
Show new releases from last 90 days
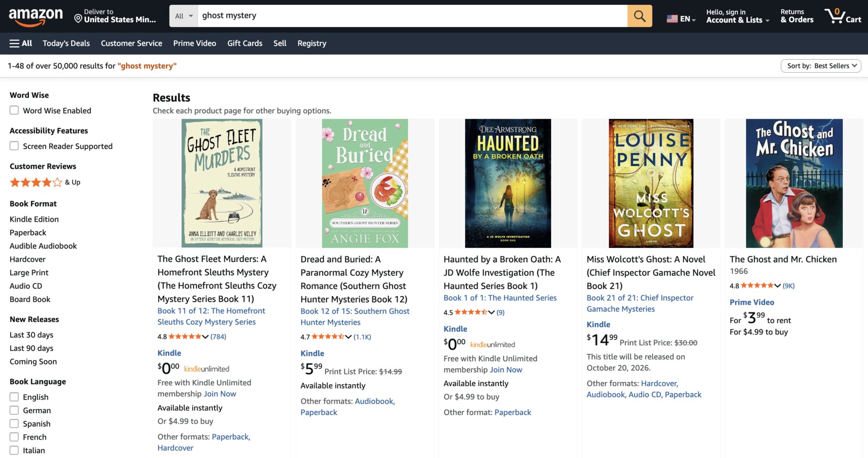pos(31,348)
